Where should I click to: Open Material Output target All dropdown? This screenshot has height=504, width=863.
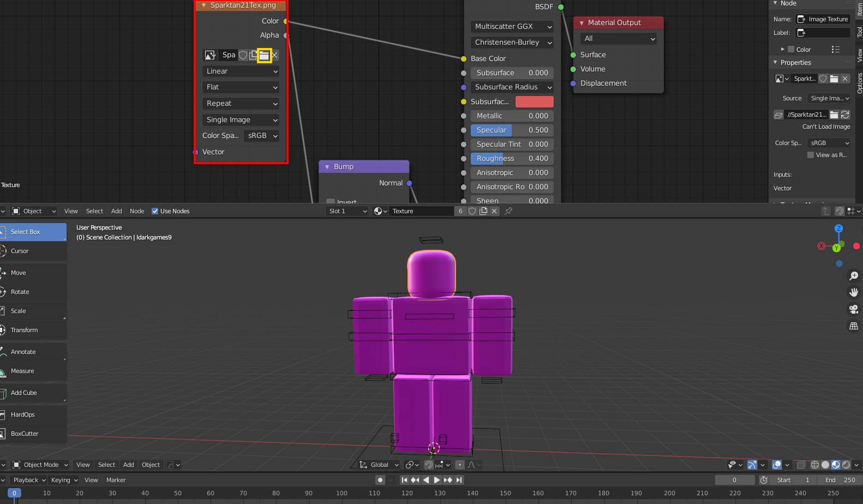tap(619, 39)
